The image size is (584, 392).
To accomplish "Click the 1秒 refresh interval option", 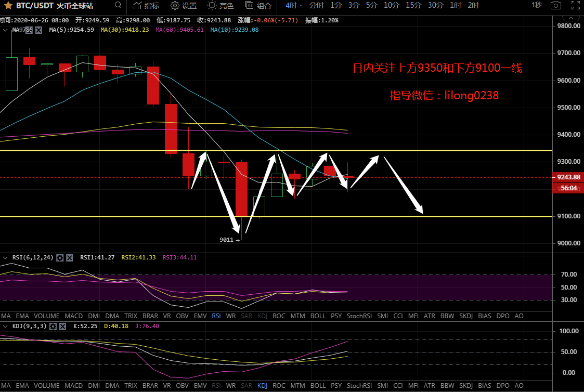I will (x=536, y=5).
